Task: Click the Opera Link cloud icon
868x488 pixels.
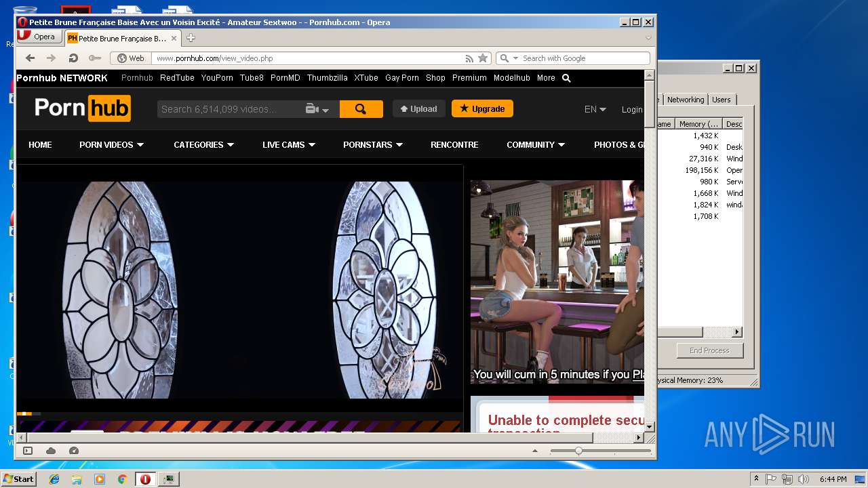Action: (x=51, y=451)
